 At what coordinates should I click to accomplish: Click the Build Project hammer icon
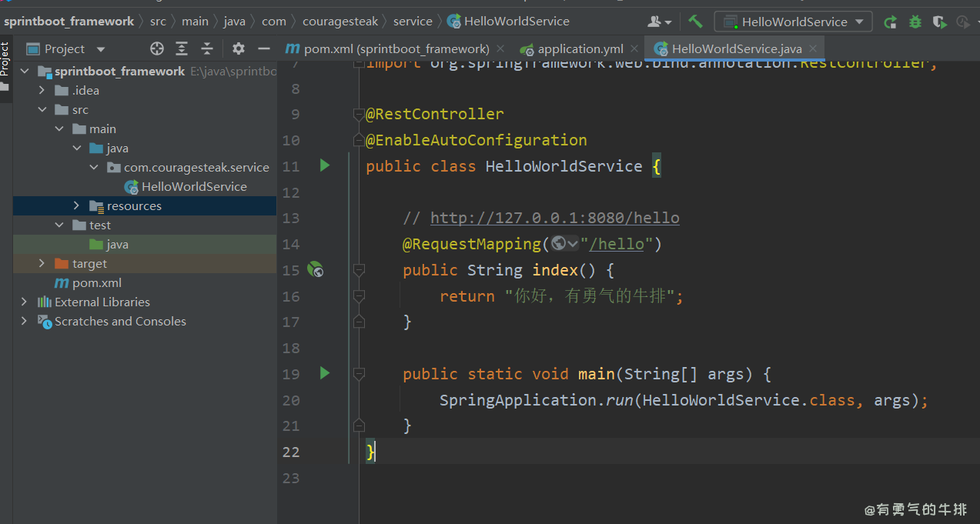point(695,22)
